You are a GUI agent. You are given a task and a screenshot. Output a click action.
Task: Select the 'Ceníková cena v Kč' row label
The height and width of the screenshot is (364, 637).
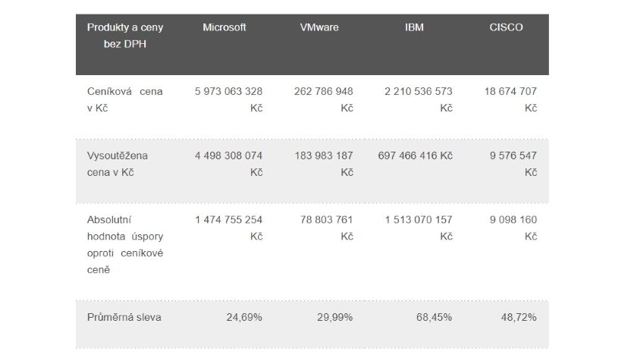[x=124, y=99]
